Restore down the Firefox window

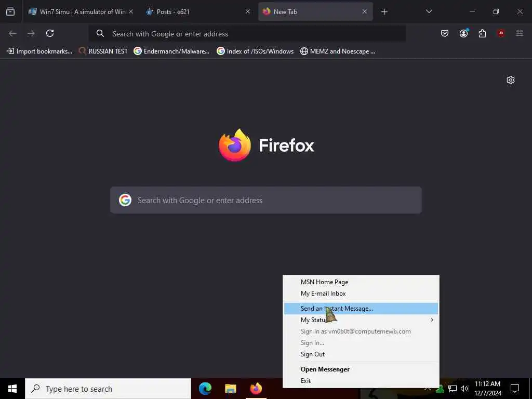point(496,11)
